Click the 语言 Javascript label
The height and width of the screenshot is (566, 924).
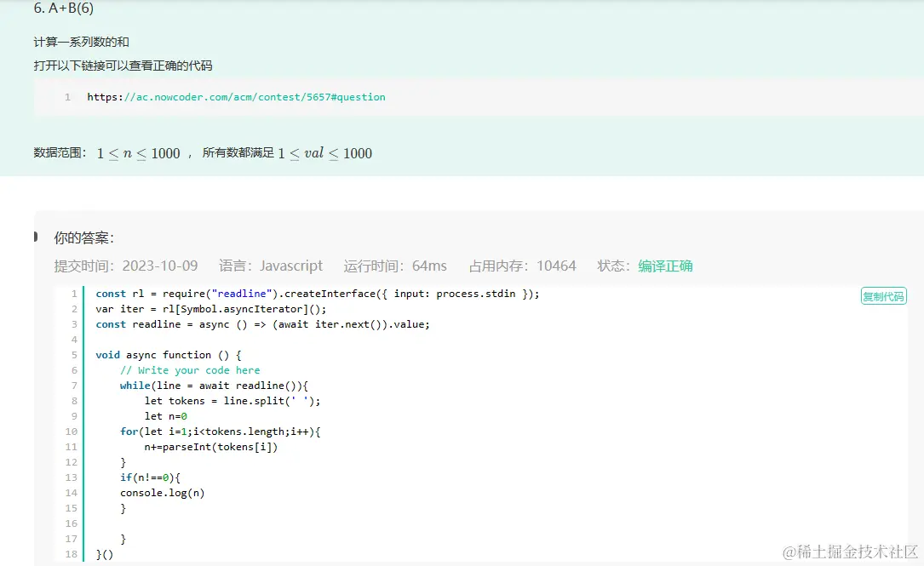271,266
